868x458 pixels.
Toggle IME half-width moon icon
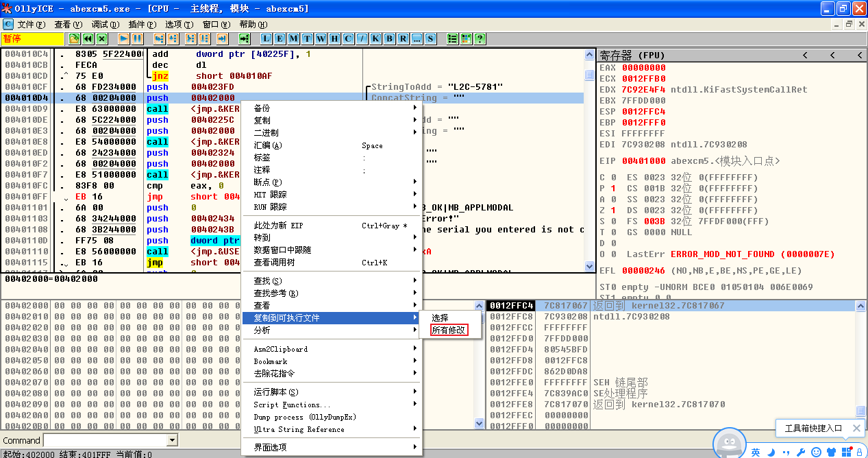click(771, 452)
